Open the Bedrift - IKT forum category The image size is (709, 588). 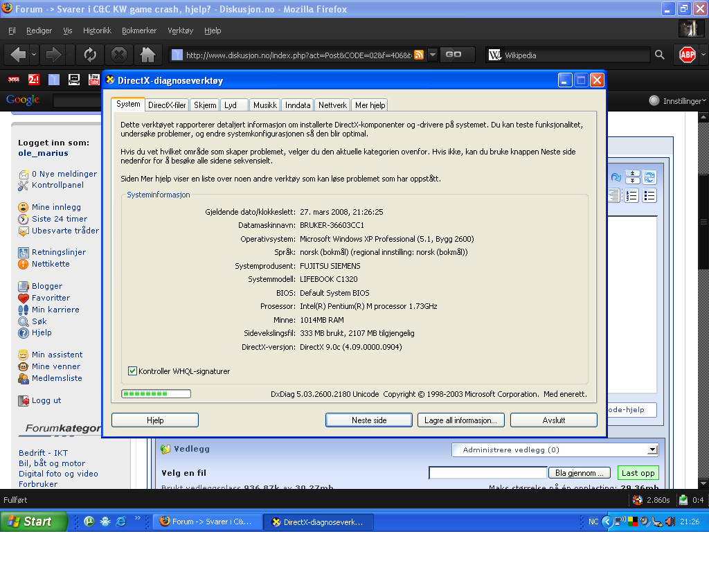pyautogui.click(x=43, y=453)
